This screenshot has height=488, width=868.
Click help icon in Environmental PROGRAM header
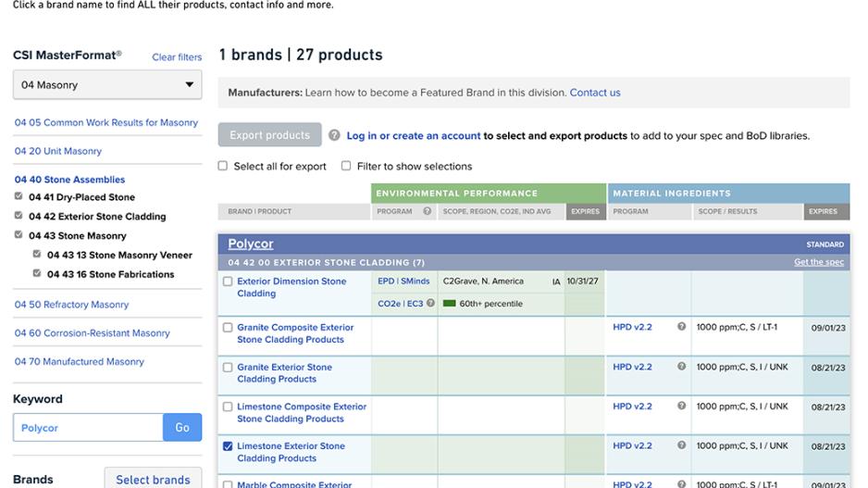click(x=427, y=211)
